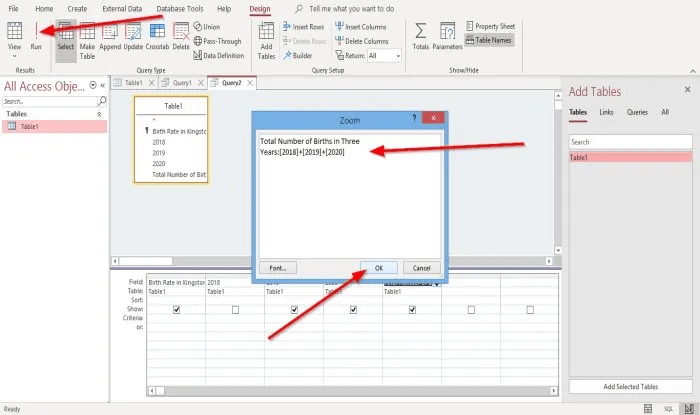The width and height of the screenshot is (700, 415).
Task: Open the File menu
Action: (x=14, y=8)
